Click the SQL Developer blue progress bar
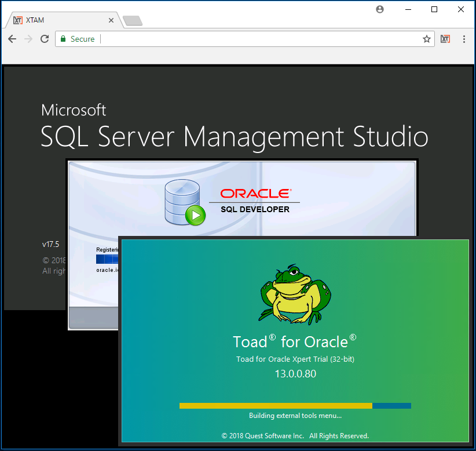 [x=108, y=259]
